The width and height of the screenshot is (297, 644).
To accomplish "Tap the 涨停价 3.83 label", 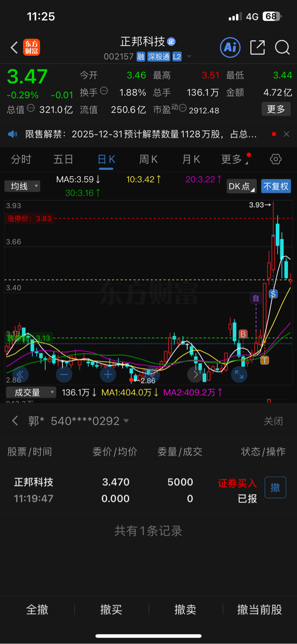I will click(x=29, y=218).
